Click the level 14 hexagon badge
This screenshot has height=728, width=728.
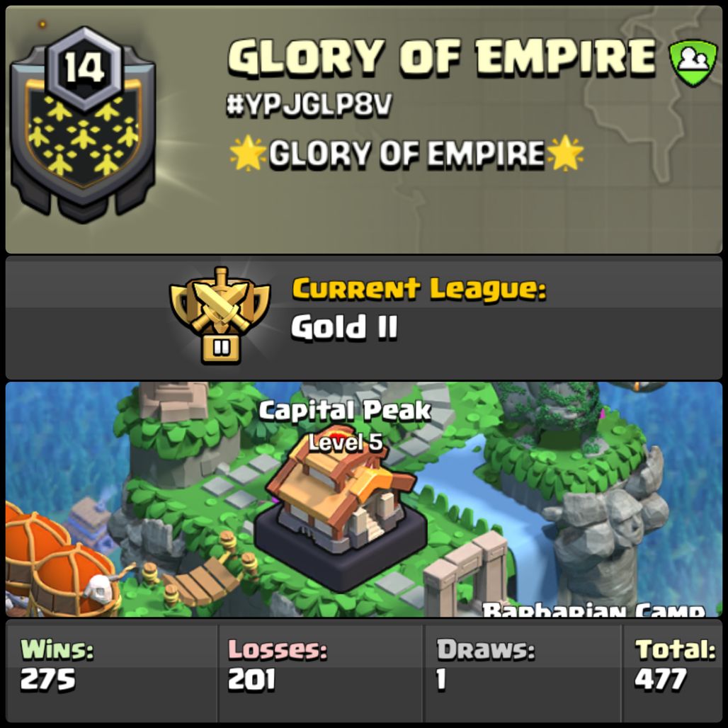[x=84, y=68]
